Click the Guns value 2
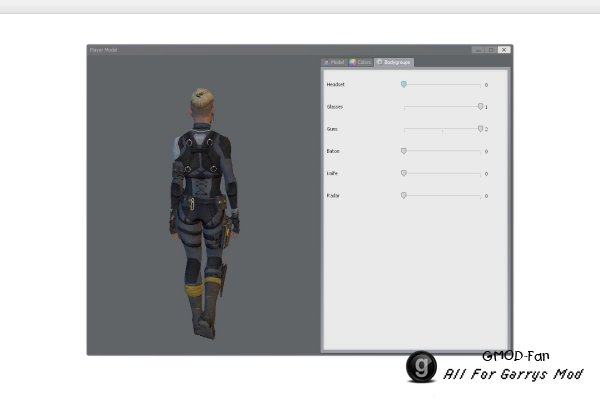Viewport: 600px width, 400px height. (x=486, y=129)
